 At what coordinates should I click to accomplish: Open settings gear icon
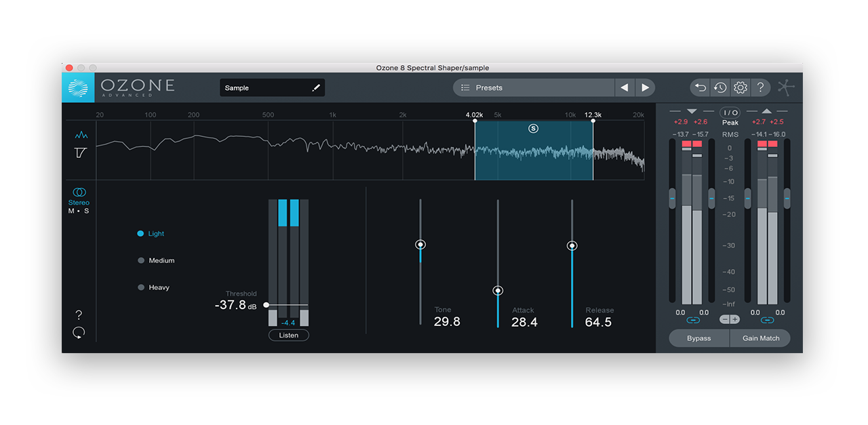pos(741,87)
